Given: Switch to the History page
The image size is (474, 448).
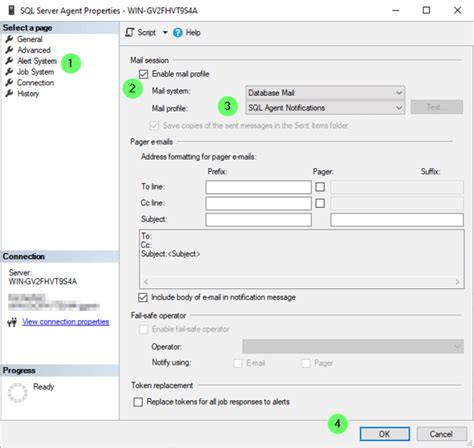Looking at the screenshot, I should [x=28, y=94].
